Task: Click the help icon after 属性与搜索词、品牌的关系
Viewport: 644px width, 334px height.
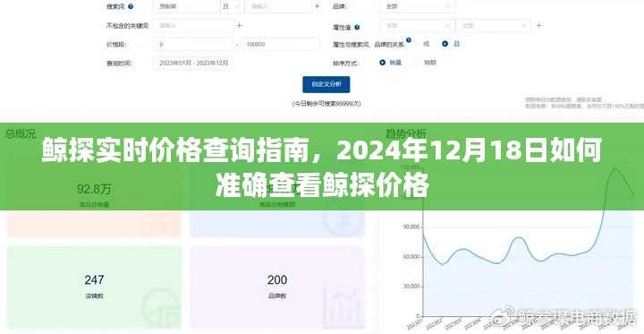Action: 408,40
